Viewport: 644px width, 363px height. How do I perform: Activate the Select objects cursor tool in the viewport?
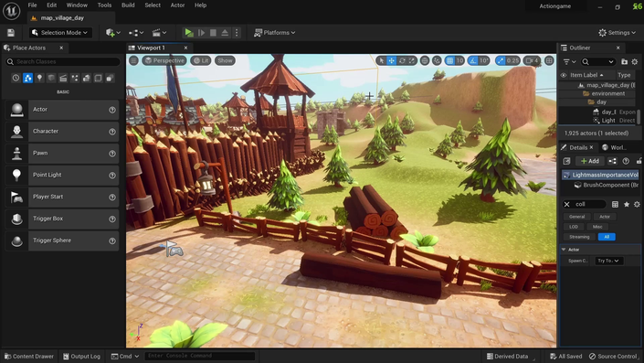pyautogui.click(x=382, y=60)
